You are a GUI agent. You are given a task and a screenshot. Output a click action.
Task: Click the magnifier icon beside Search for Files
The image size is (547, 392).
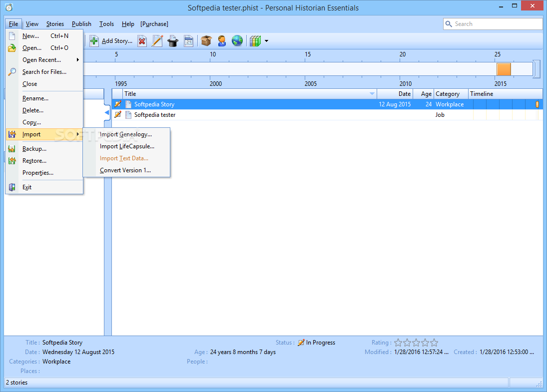tap(12, 72)
